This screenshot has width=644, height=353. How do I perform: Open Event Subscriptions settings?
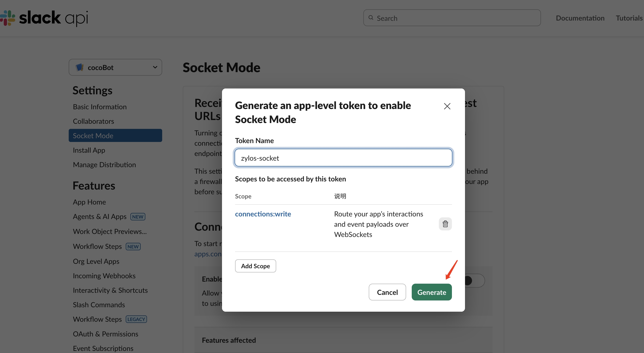tap(103, 348)
